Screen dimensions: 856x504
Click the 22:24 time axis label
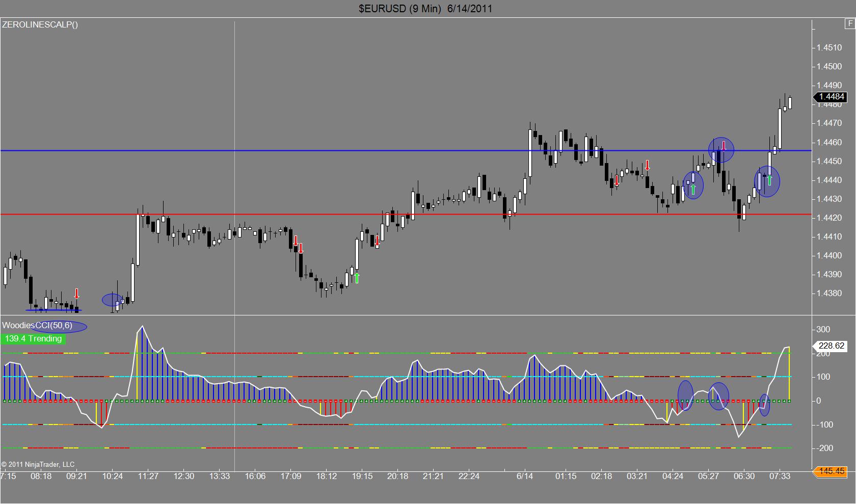click(469, 476)
